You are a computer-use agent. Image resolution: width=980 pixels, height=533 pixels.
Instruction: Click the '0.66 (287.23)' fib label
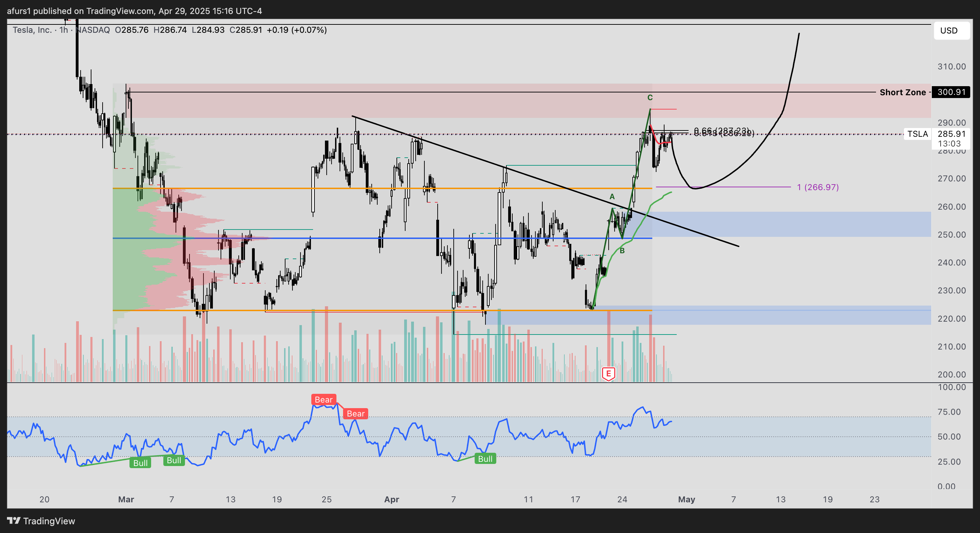click(722, 130)
